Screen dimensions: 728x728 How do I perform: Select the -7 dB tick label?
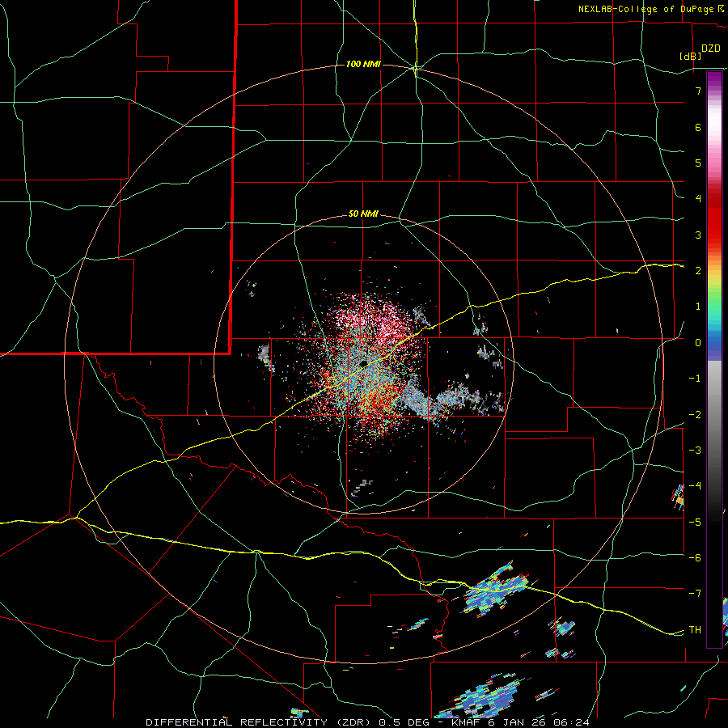(x=695, y=594)
